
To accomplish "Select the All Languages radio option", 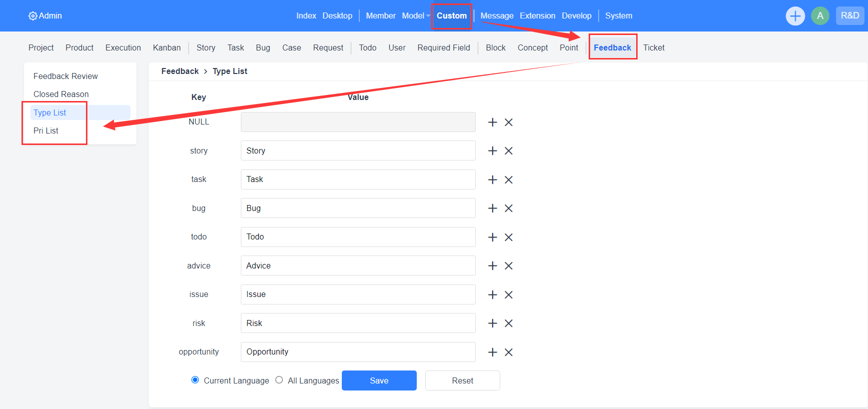I will (x=279, y=380).
